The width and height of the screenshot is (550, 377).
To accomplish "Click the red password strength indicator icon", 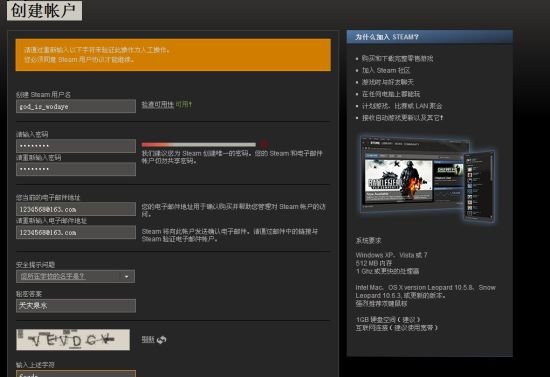I will [x=264, y=144].
